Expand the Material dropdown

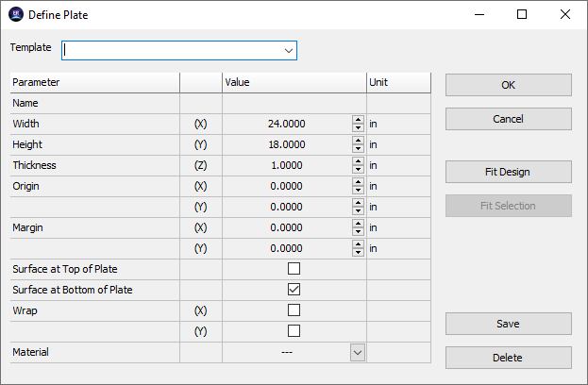point(358,352)
